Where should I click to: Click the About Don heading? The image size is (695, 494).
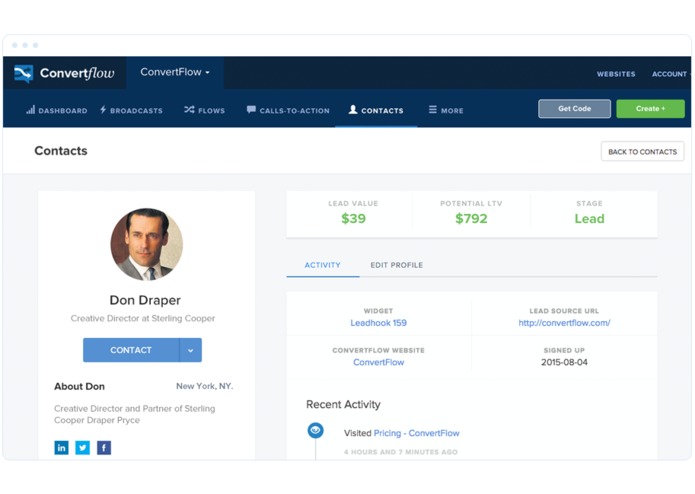(x=79, y=386)
